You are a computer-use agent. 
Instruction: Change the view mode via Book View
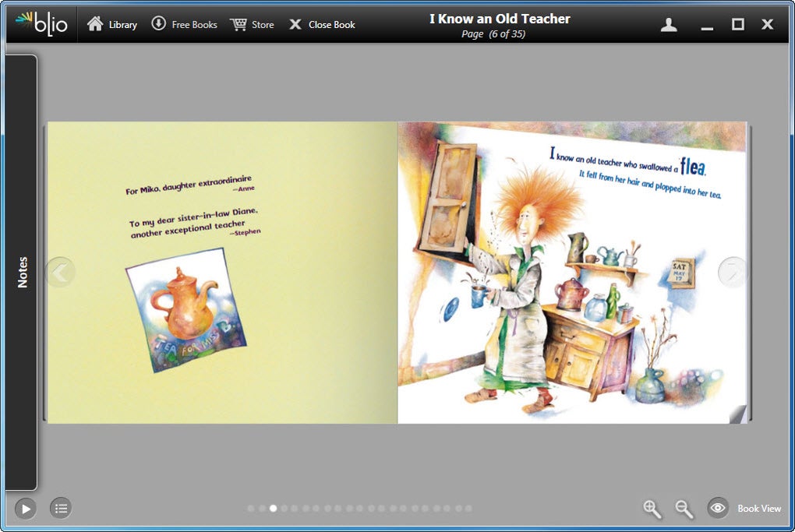744,508
